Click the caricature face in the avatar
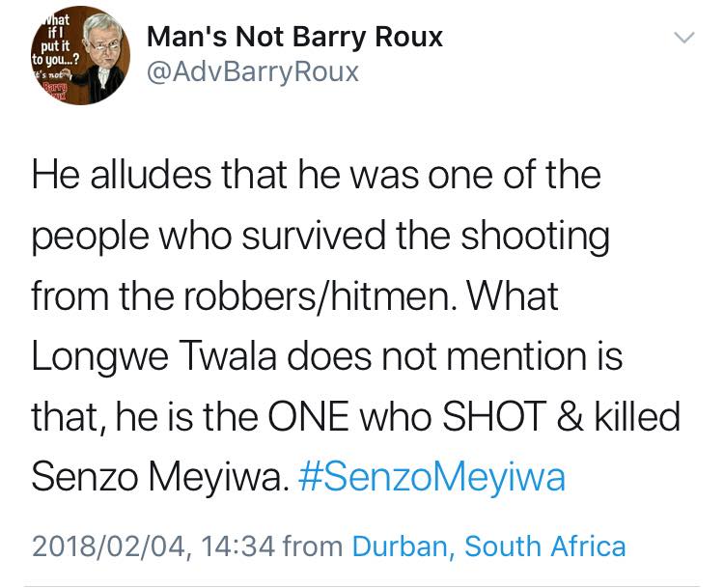Screen dimensions: 724x588 104,42
